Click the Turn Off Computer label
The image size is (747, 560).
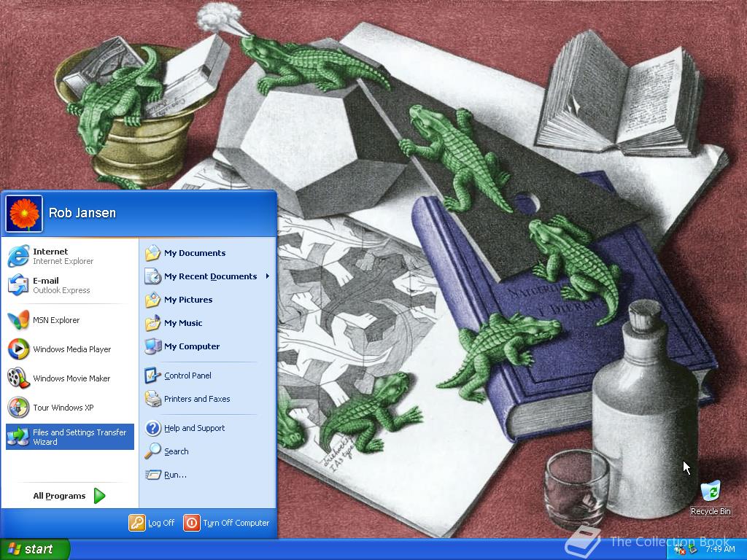[x=236, y=523]
